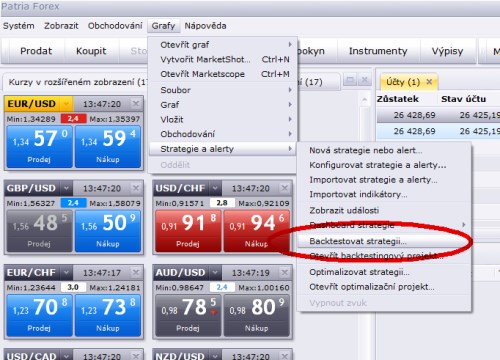Viewport: 500px width, 360px height.
Task: Open the Obchodování menu in menu bar
Action: click(115, 26)
